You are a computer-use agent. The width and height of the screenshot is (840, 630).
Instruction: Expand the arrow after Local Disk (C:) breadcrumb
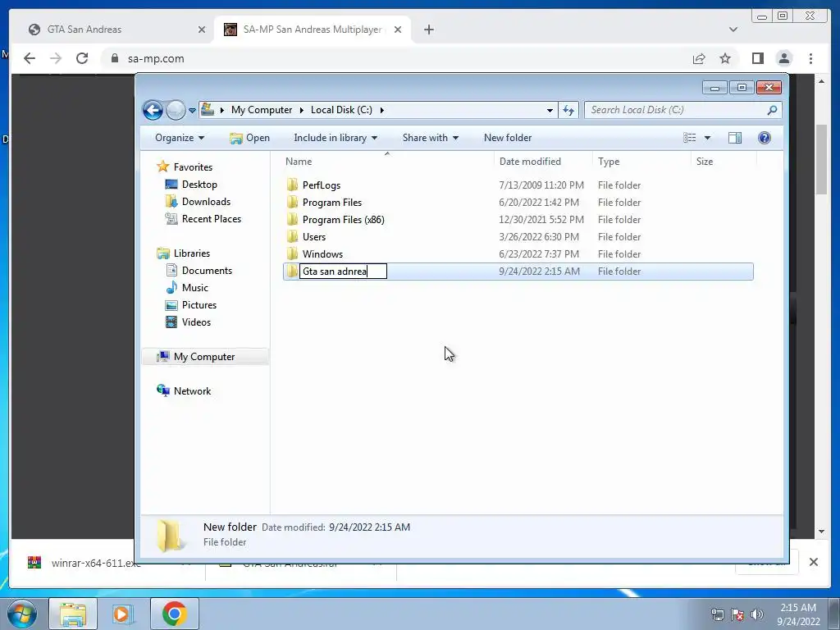coord(382,110)
